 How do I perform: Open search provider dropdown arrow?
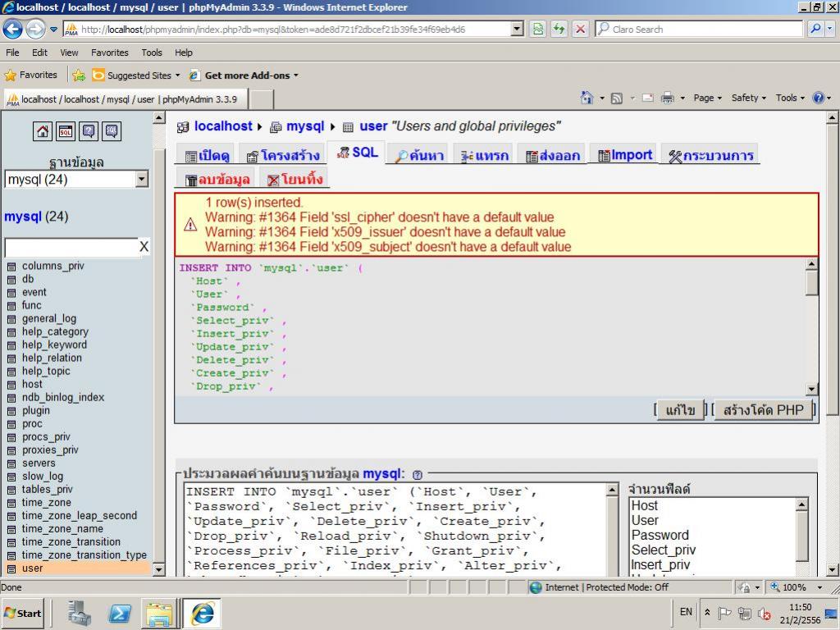click(830, 29)
